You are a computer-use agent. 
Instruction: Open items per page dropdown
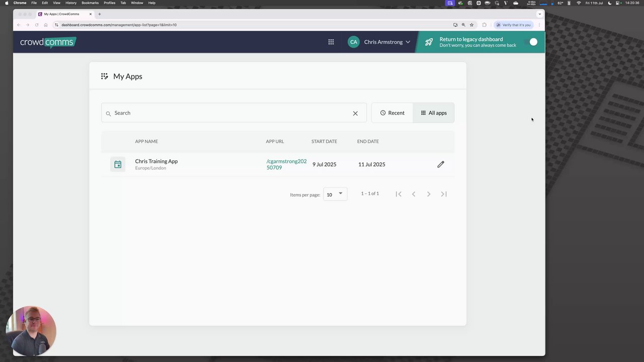pyautogui.click(x=335, y=194)
